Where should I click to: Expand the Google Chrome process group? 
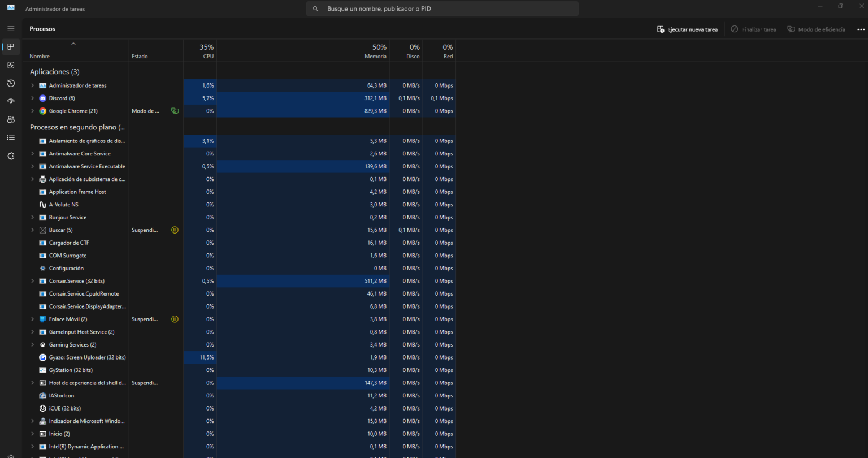(x=32, y=111)
